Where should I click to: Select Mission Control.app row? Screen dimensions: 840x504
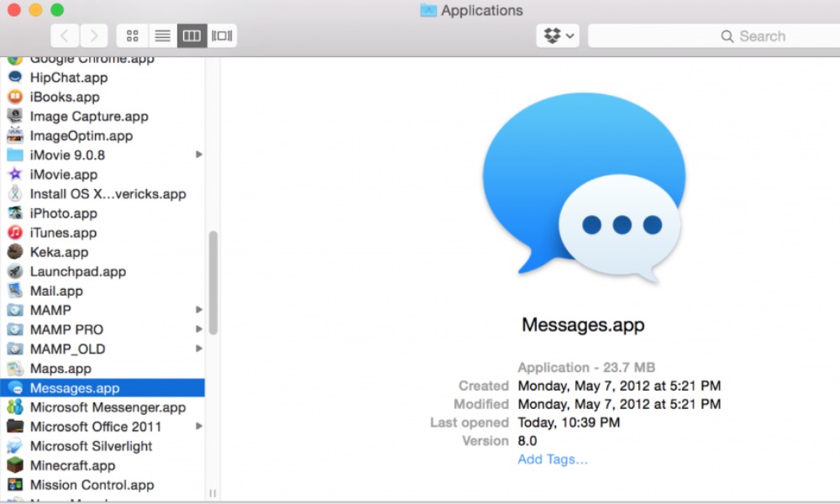point(102,485)
